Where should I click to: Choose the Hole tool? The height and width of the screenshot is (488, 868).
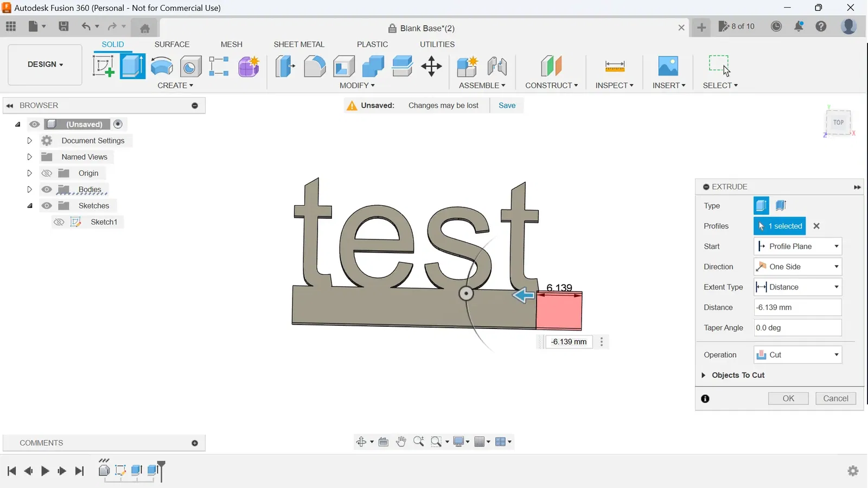[x=190, y=66]
